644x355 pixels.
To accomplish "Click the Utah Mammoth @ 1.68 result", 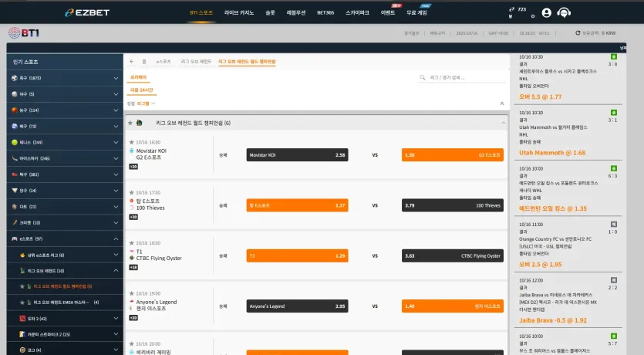I will click(x=552, y=153).
